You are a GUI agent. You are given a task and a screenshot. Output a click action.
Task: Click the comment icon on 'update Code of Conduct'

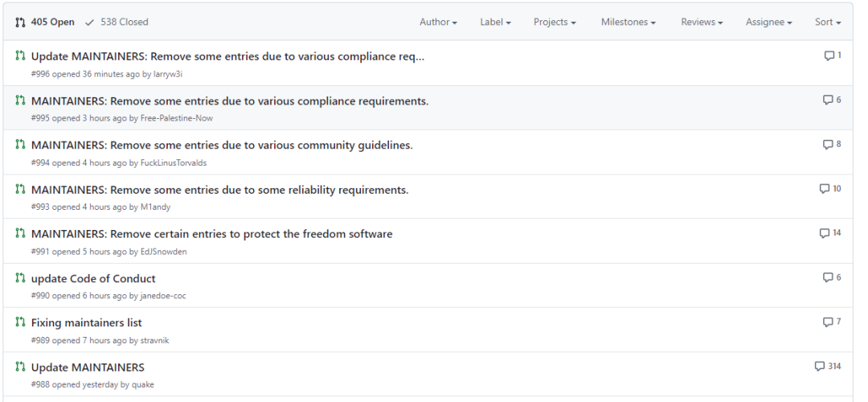(828, 277)
